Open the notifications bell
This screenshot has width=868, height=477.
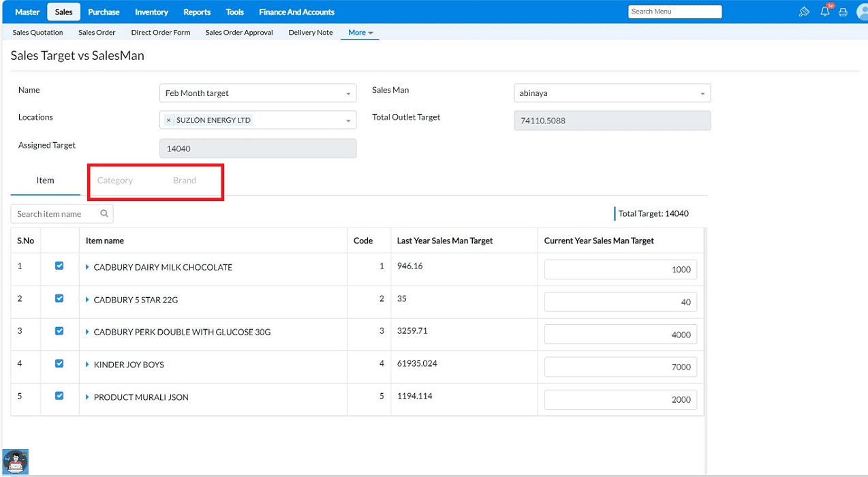pos(824,12)
